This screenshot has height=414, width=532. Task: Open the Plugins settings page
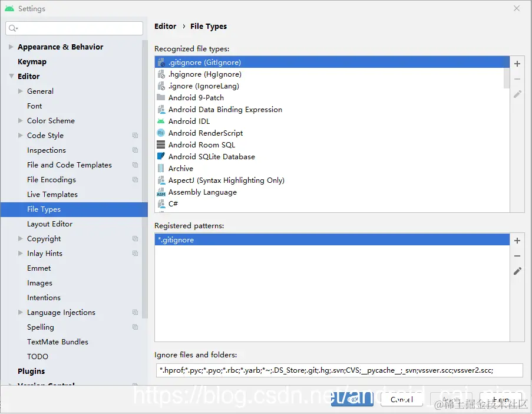click(x=31, y=371)
